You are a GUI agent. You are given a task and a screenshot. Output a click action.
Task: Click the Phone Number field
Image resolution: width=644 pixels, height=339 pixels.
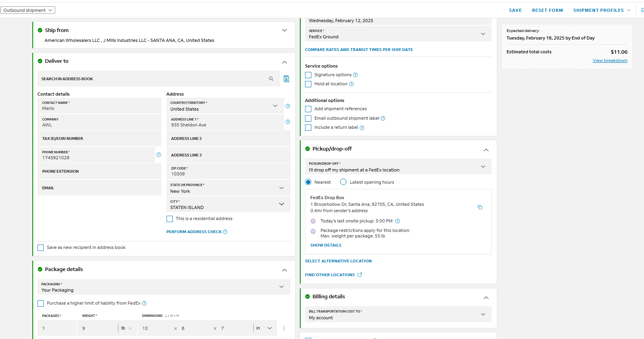96,155
